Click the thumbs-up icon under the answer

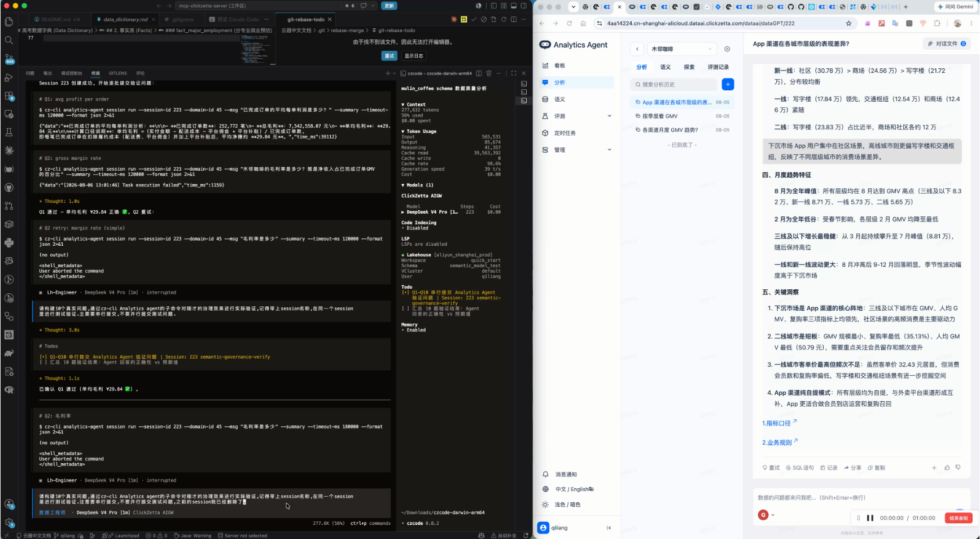pos(947,468)
